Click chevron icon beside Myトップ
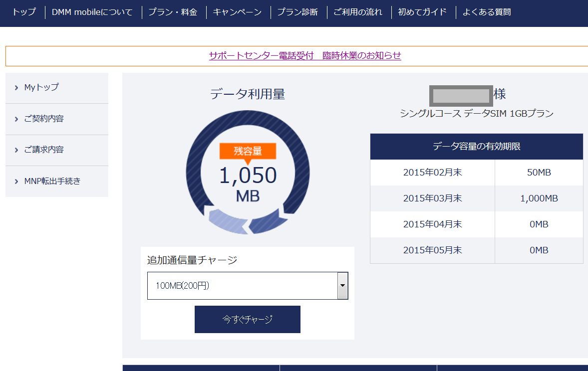This screenshot has height=371, width=588. coord(16,88)
